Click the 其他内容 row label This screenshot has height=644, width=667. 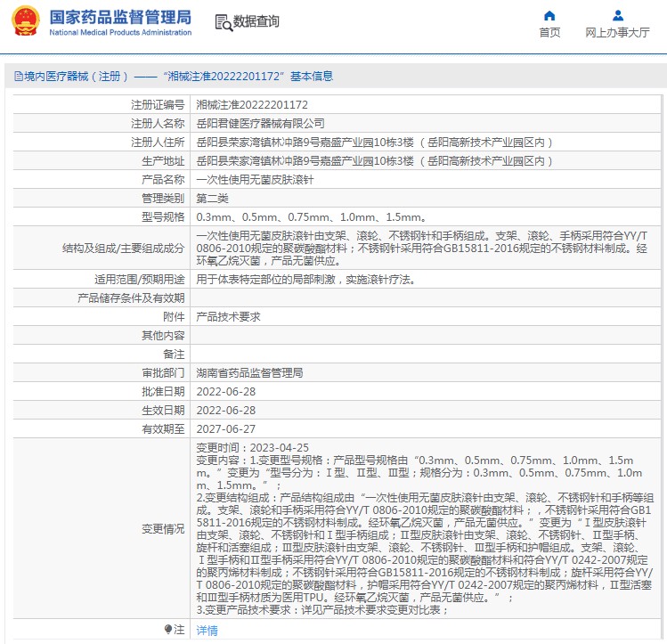coord(163,336)
